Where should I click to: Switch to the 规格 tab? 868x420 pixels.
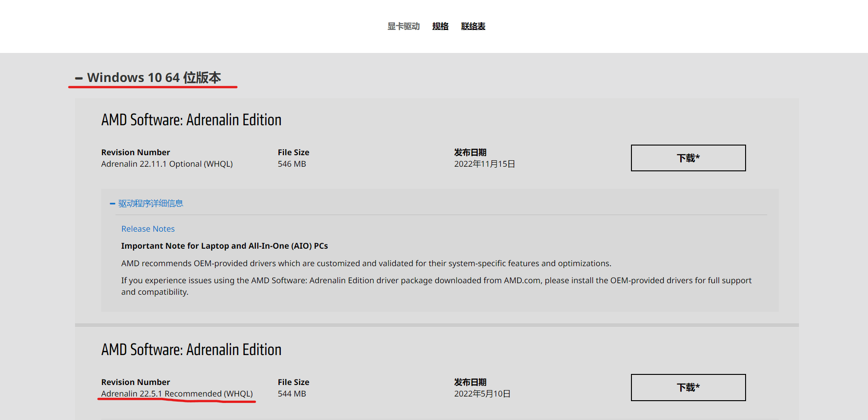[440, 26]
